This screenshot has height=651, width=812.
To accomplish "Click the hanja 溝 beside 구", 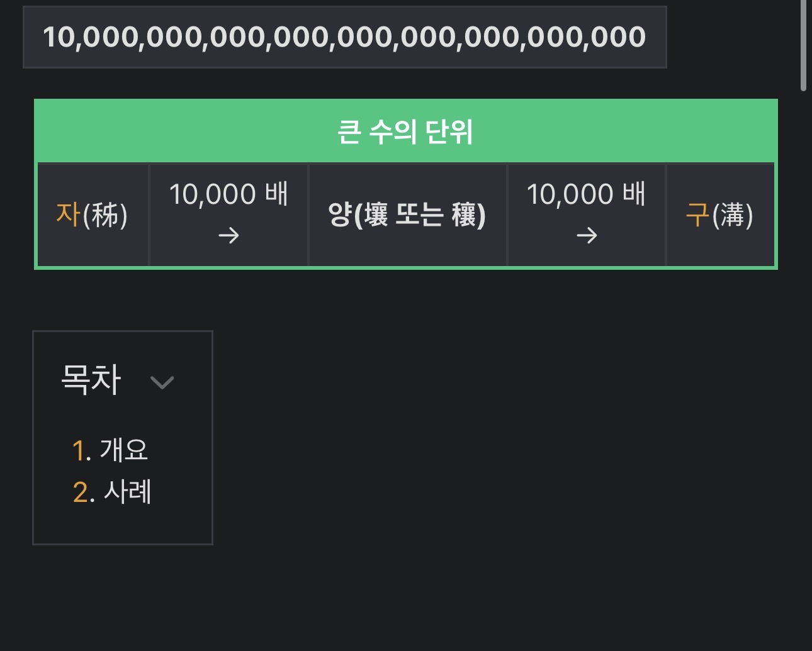I will [732, 215].
